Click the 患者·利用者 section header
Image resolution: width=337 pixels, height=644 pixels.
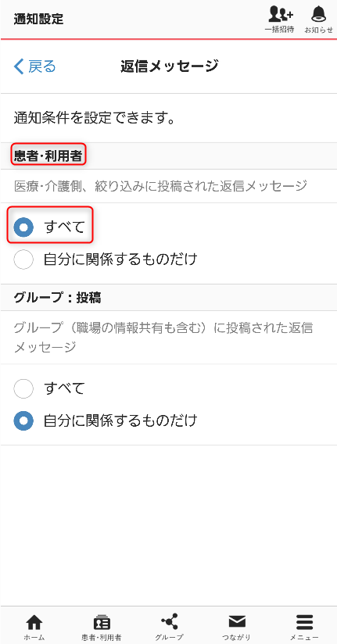pyautogui.click(x=48, y=156)
